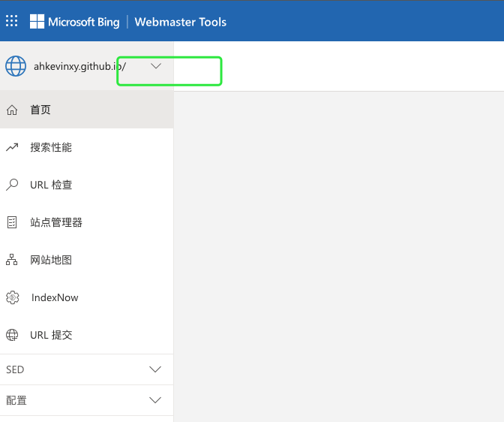Click the IndexNow gear icon
The image size is (504, 422).
(12, 297)
